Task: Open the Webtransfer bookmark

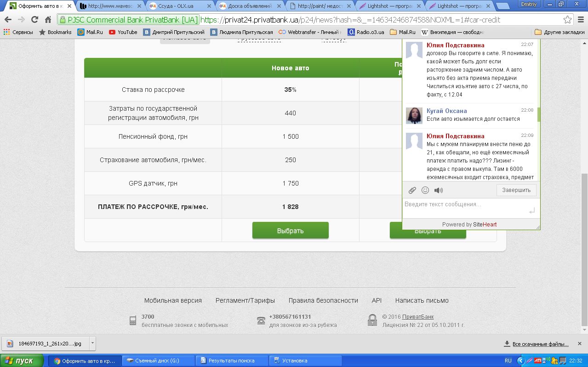Action: tap(310, 32)
